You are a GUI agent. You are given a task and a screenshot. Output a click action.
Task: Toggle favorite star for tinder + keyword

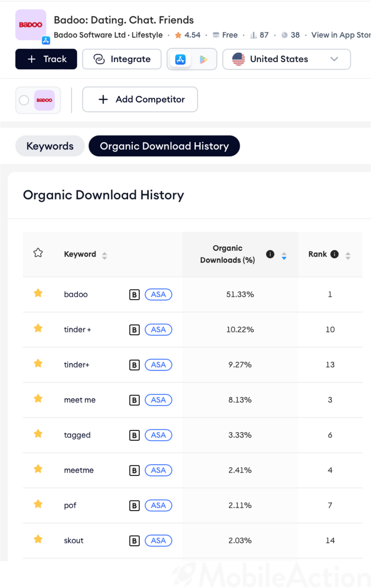[38, 328]
